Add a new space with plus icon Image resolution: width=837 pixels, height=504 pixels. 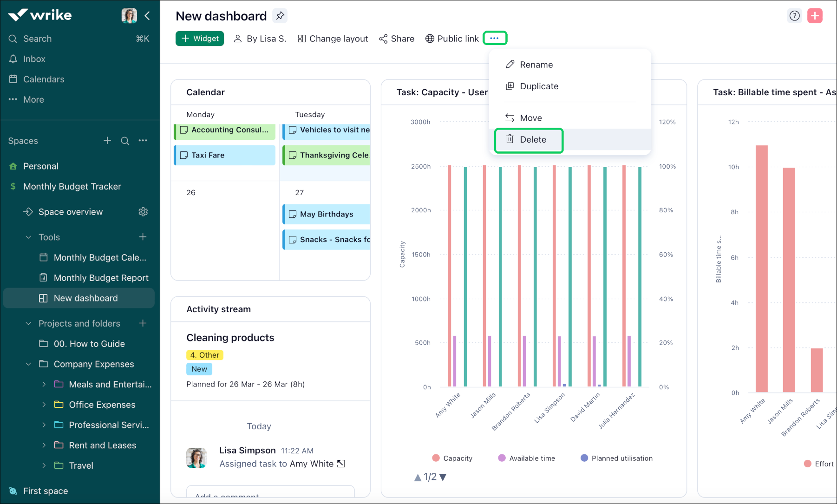[107, 141]
